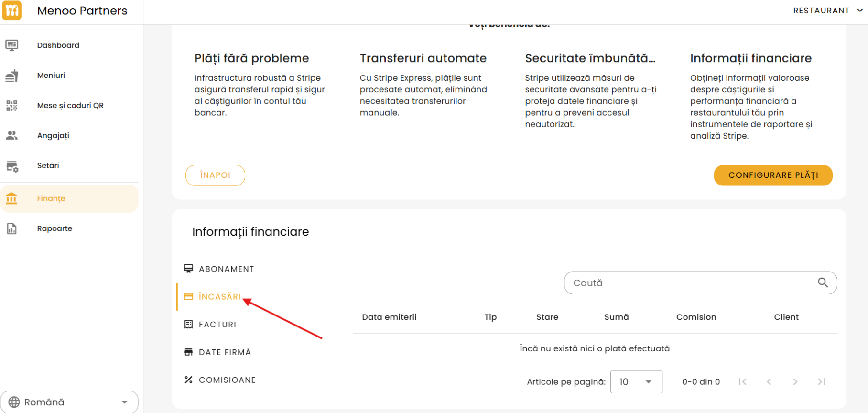Click the Meniuri food icon
Screen dimensions: 868x413
pyautogui.click(x=12, y=76)
